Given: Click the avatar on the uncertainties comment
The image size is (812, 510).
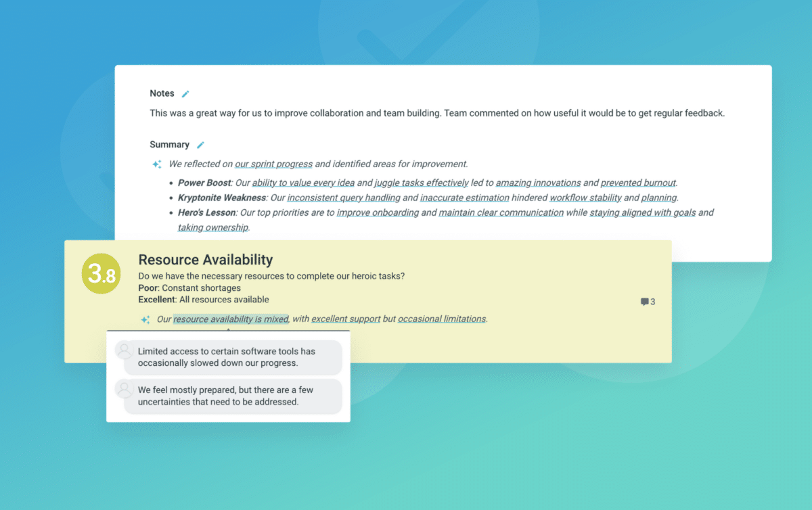Looking at the screenshot, I should pos(124,389).
